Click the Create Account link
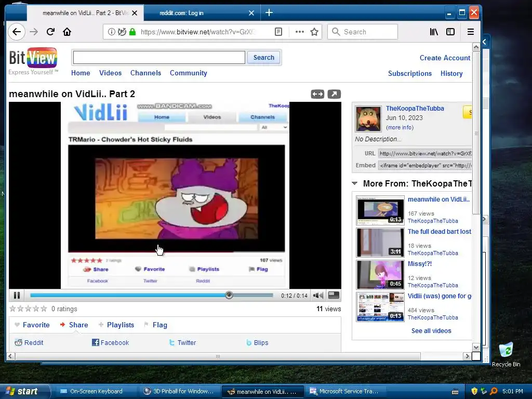532x399 pixels. pyautogui.click(x=445, y=58)
